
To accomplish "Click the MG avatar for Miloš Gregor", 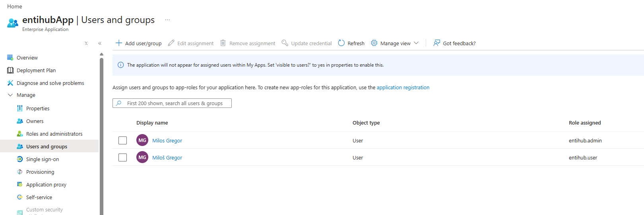I will [x=142, y=157].
